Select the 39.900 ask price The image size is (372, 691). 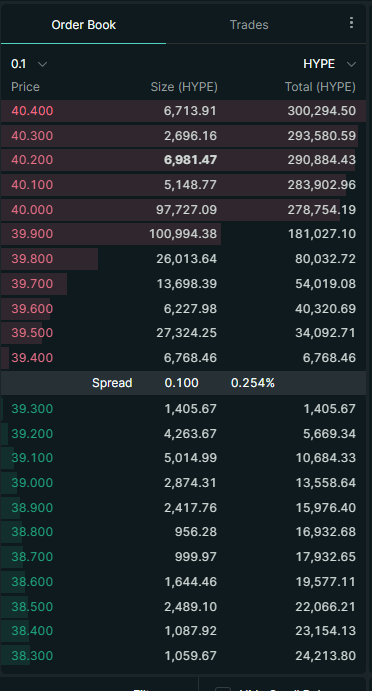tap(32, 234)
